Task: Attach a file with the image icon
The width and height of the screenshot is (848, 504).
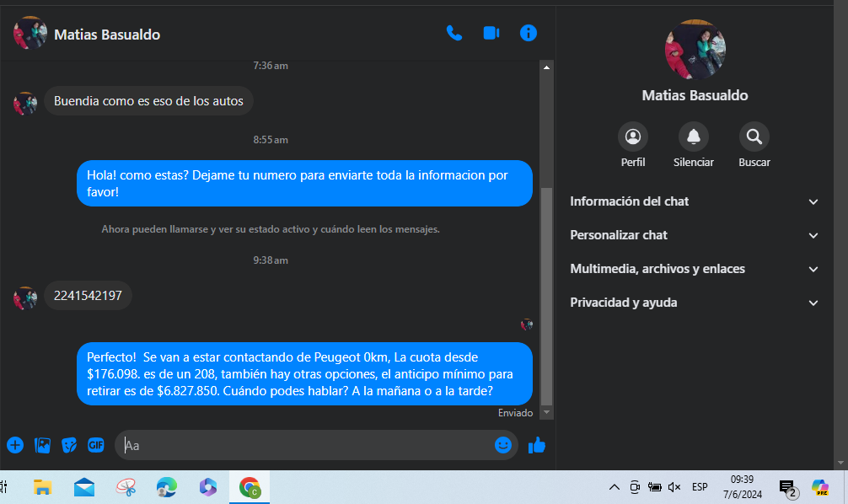Action: pos(42,445)
